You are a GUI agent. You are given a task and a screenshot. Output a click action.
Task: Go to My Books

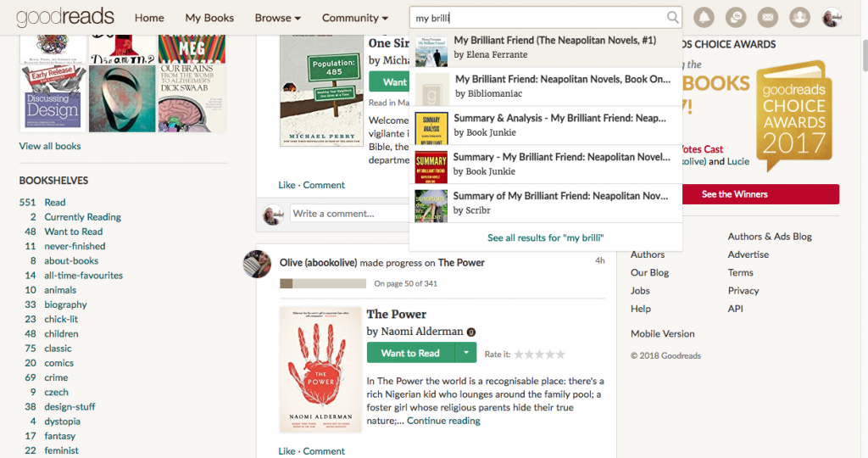pyautogui.click(x=209, y=18)
